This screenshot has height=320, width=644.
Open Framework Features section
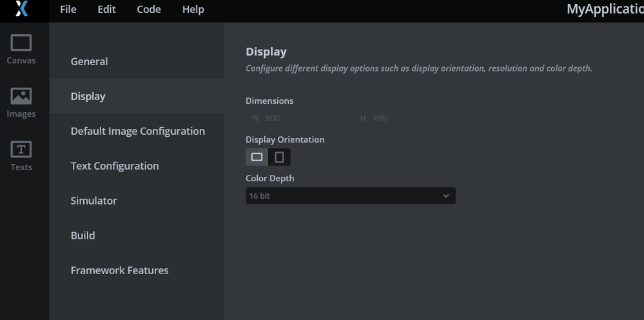click(137, 270)
